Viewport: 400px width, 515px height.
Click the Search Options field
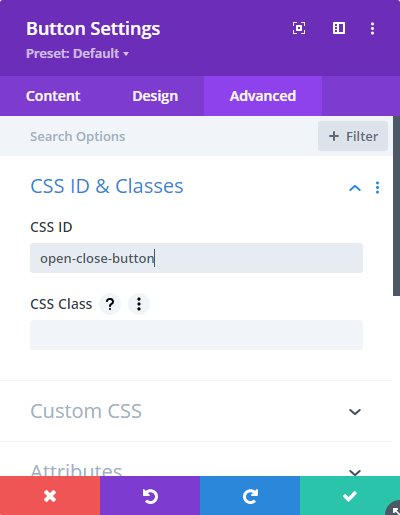point(159,136)
